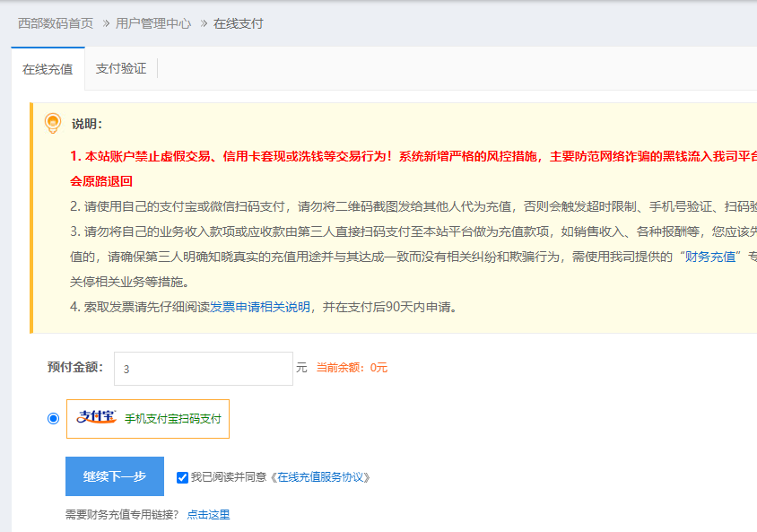Click the text 关停相关业务等措施
757x532 pixels.
[x=130, y=282]
